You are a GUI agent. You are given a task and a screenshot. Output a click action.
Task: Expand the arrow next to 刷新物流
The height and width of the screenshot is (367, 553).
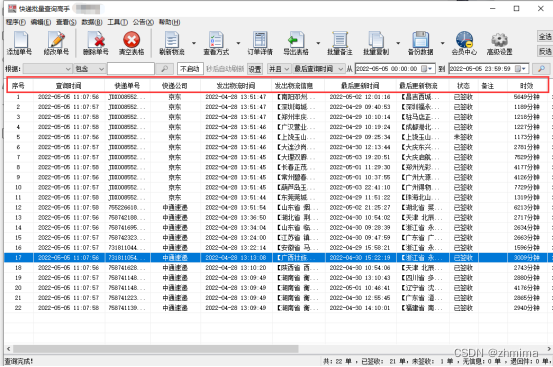point(194,43)
